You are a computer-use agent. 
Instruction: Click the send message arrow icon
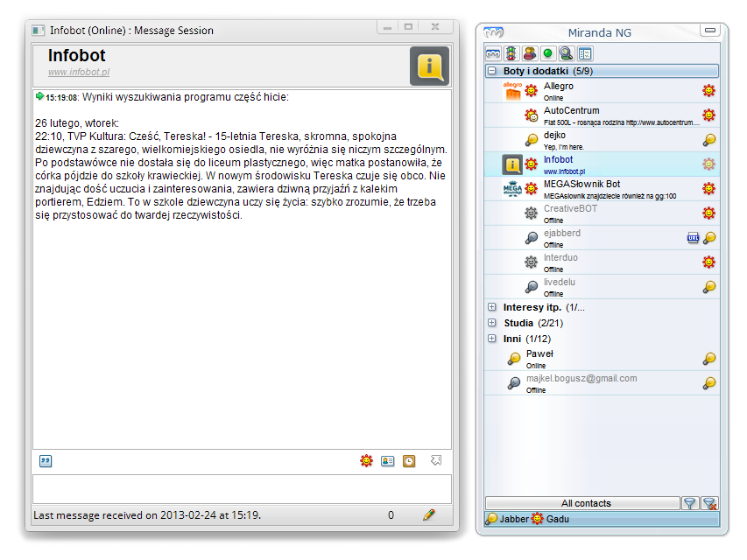point(436,460)
